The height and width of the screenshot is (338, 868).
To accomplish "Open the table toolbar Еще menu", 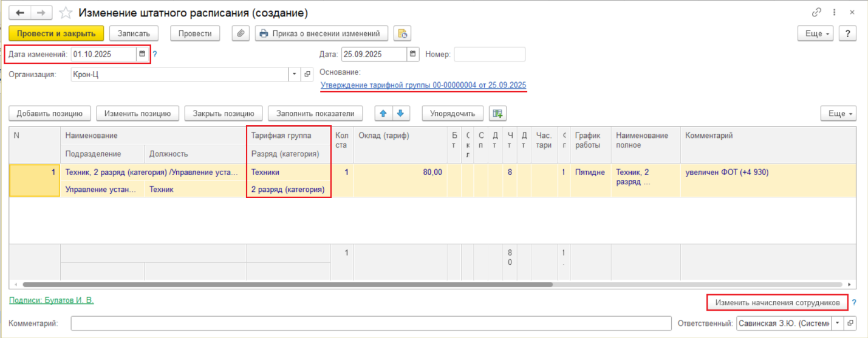I will point(838,113).
